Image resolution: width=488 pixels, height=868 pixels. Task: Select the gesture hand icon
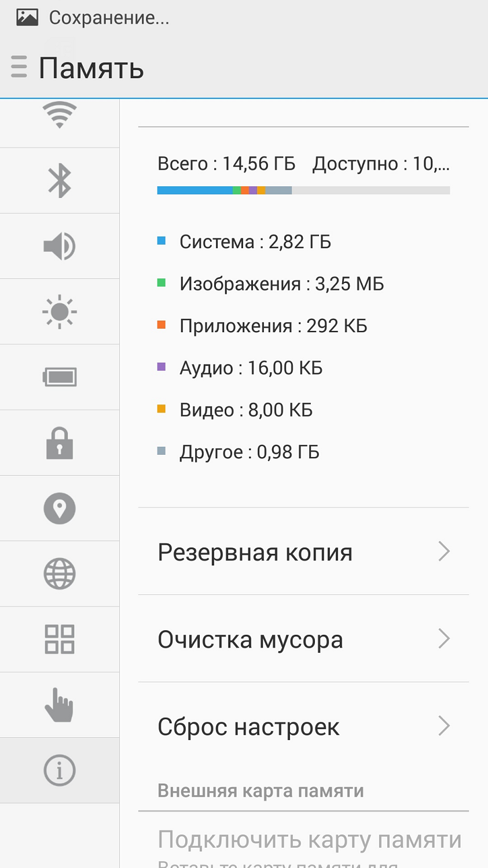tap(60, 705)
